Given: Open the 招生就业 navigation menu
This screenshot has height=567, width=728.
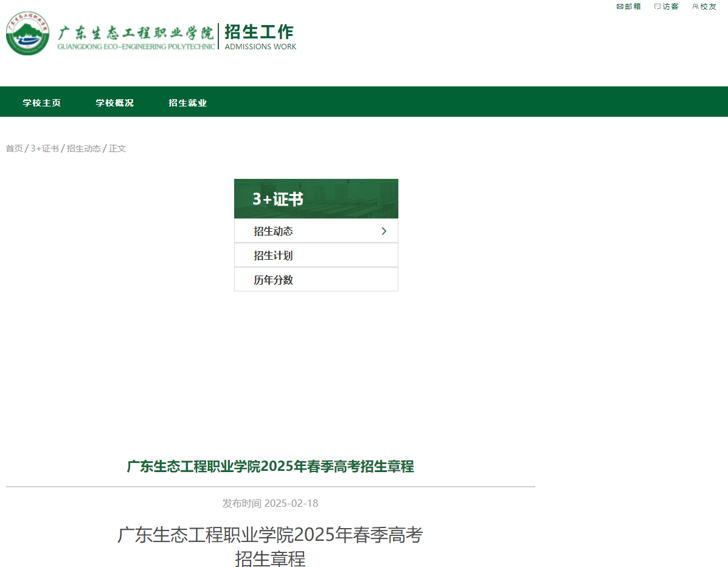Looking at the screenshot, I should pos(188,103).
